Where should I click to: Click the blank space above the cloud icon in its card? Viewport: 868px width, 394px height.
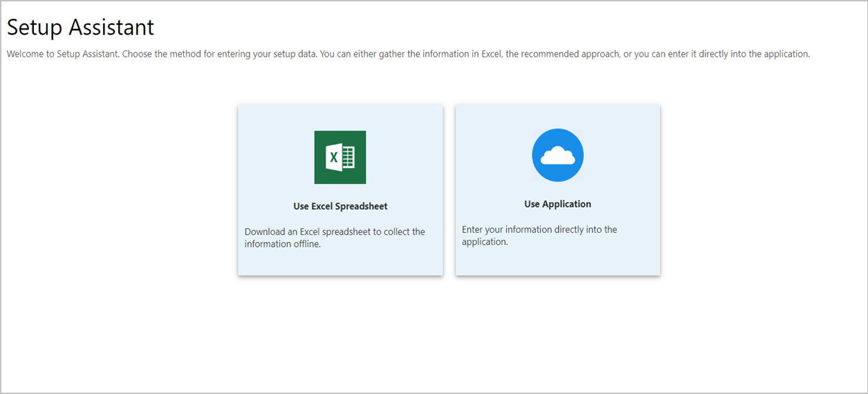click(557, 115)
